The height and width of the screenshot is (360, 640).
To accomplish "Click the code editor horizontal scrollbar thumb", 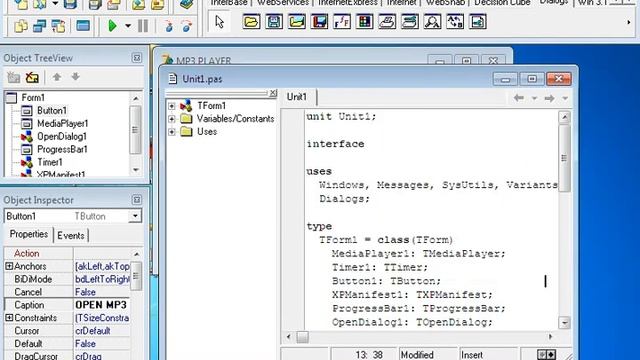I will click(302, 337).
